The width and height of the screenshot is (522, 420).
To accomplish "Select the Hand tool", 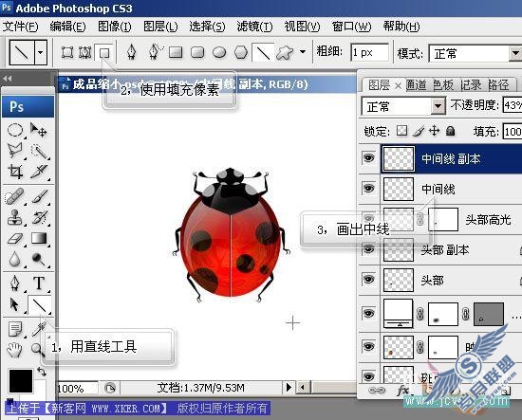I will pyautogui.click(x=14, y=350).
